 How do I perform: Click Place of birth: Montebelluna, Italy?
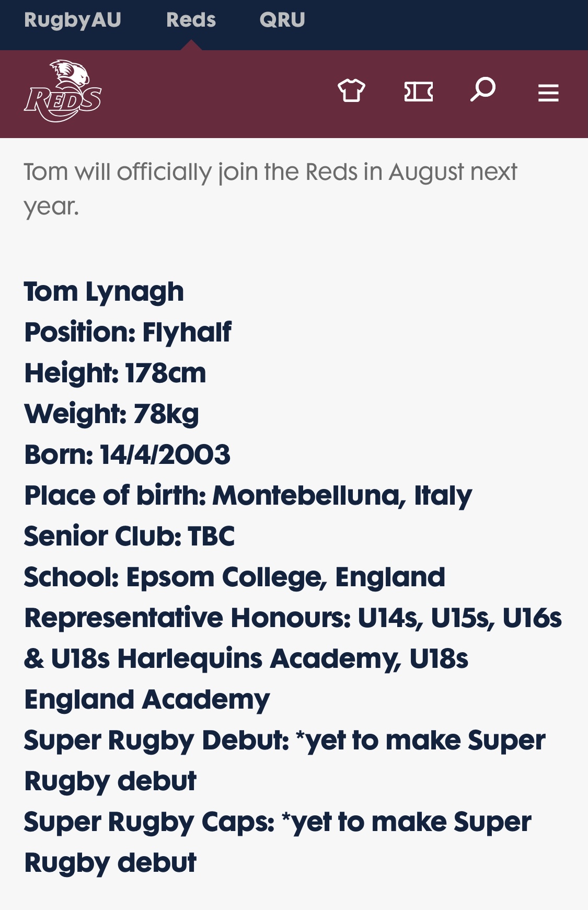coord(248,495)
